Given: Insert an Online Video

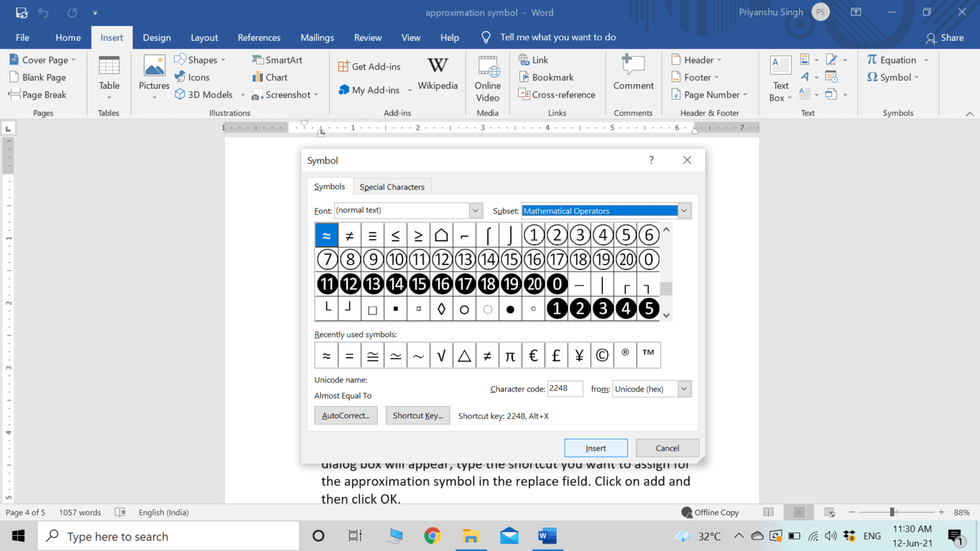Looking at the screenshot, I should click(487, 77).
